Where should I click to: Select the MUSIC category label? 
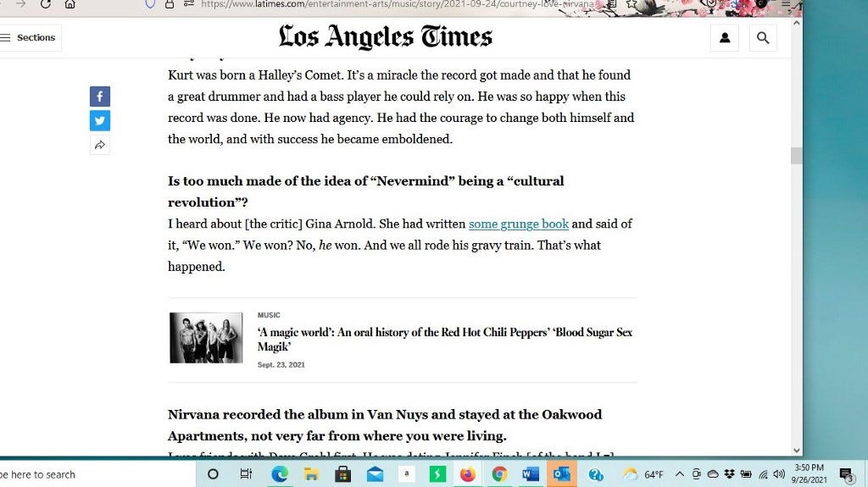269,315
